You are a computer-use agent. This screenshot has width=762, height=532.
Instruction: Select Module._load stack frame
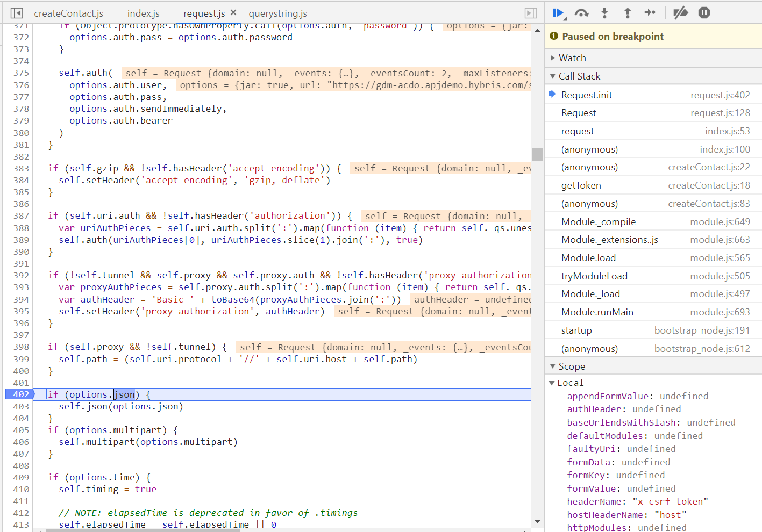coord(653,294)
